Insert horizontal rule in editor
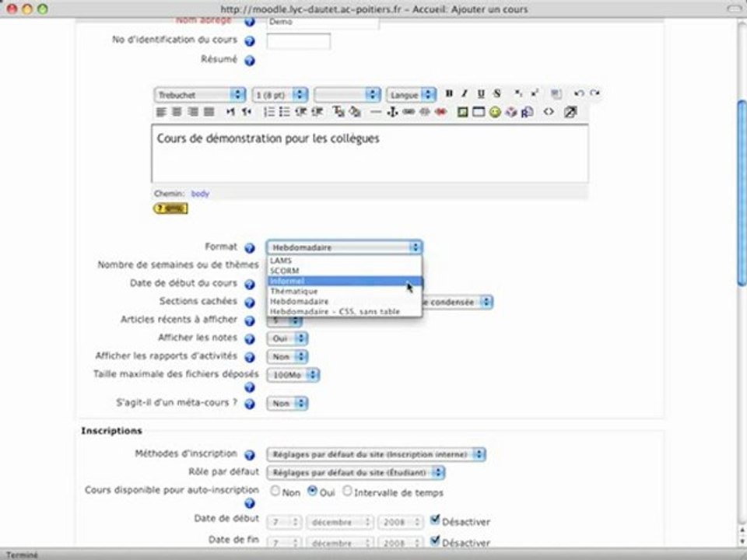 click(376, 112)
